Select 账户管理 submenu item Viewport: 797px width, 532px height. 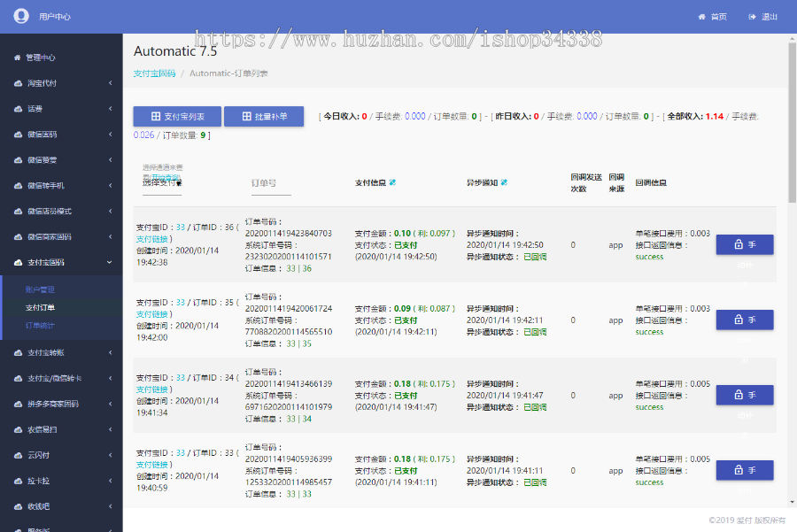pyautogui.click(x=40, y=289)
